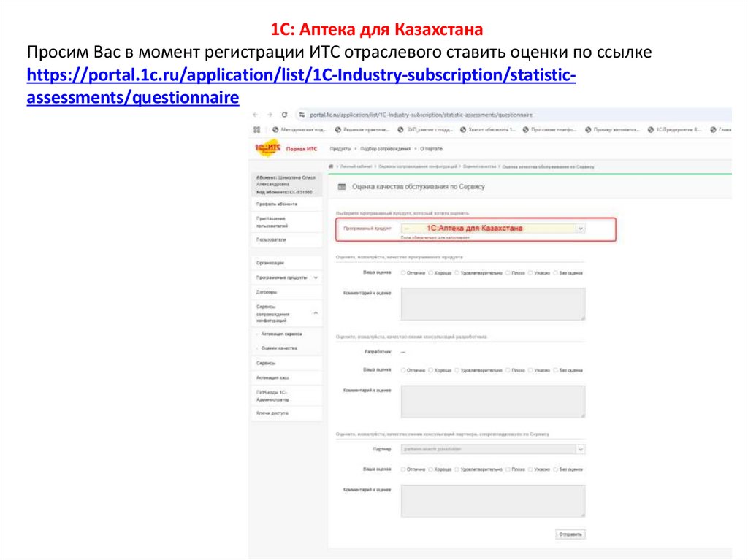Select 'Оценки качества' sidebar subitem
Screen dimensions: 748x560
[x=279, y=348]
